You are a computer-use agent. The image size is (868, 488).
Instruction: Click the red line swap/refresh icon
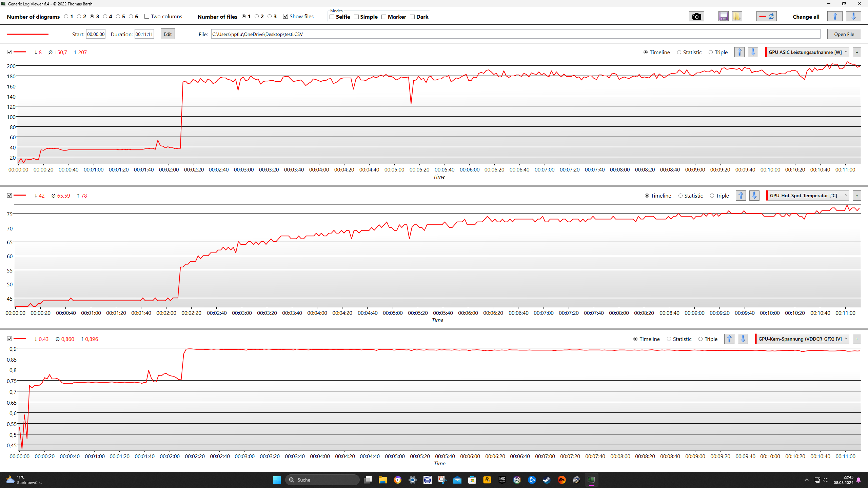pyautogui.click(x=766, y=16)
